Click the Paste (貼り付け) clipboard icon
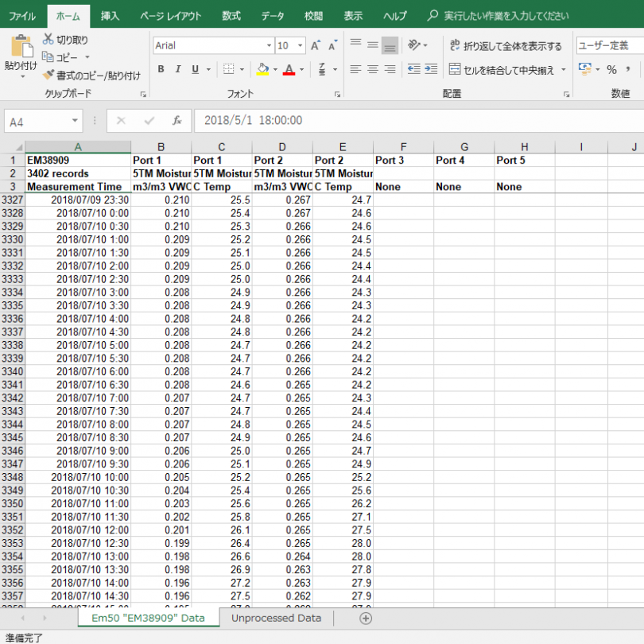 pos(21,48)
